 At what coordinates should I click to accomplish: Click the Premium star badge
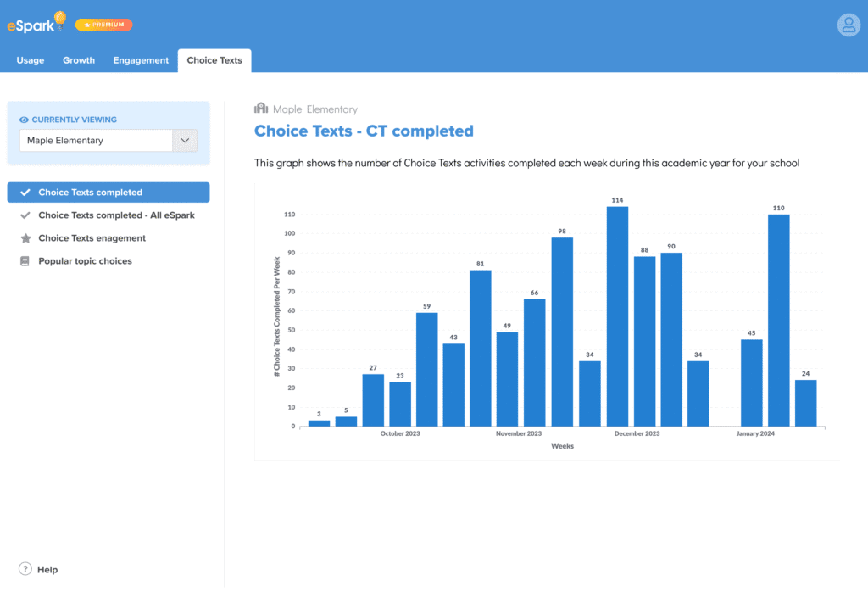(103, 25)
